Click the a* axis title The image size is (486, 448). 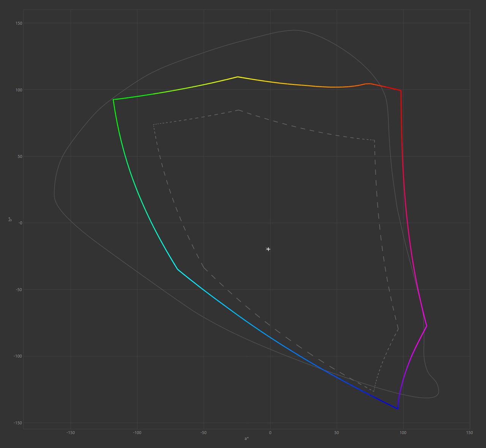pyautogui.click(x=246, y=439)
